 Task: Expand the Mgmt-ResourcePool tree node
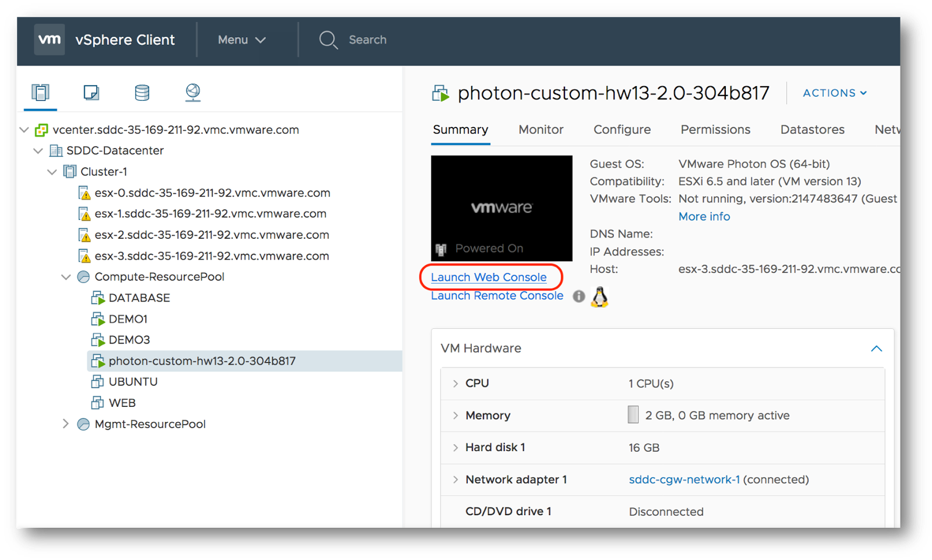pos(66,424)
